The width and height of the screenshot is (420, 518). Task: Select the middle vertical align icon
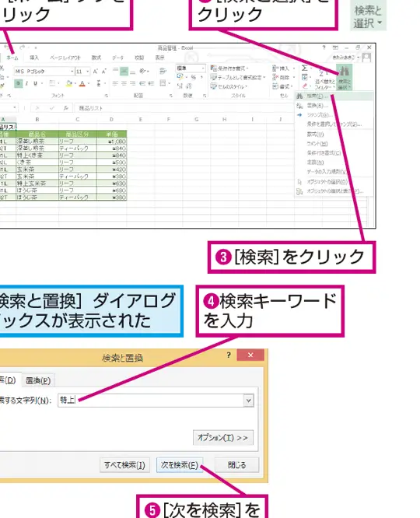[x=124, y=71]
